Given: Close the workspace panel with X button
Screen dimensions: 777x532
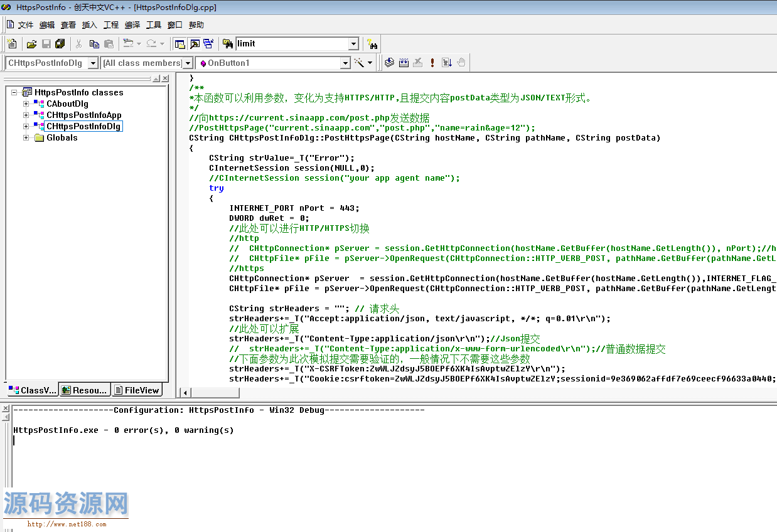Looking at the screenshot, I should [165, 78].
